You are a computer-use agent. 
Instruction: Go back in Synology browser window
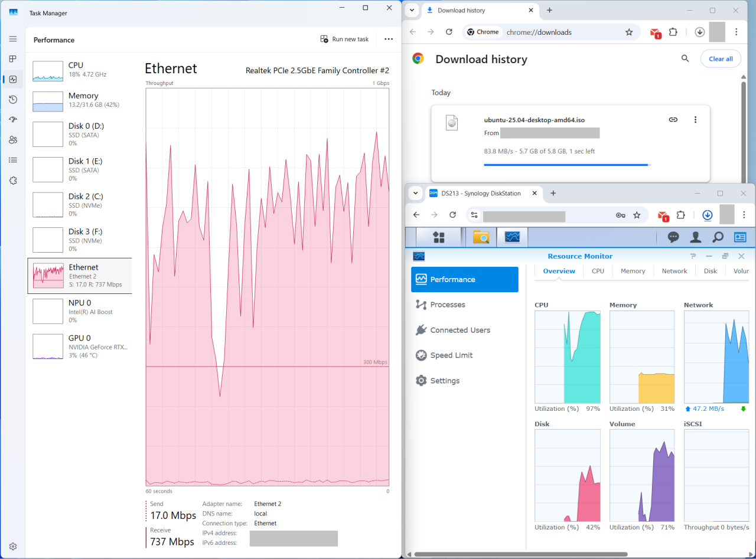click(x=416, y=215)
